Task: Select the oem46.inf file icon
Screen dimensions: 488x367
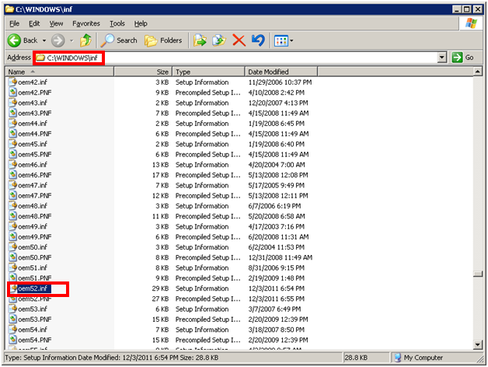Action: 13,164
